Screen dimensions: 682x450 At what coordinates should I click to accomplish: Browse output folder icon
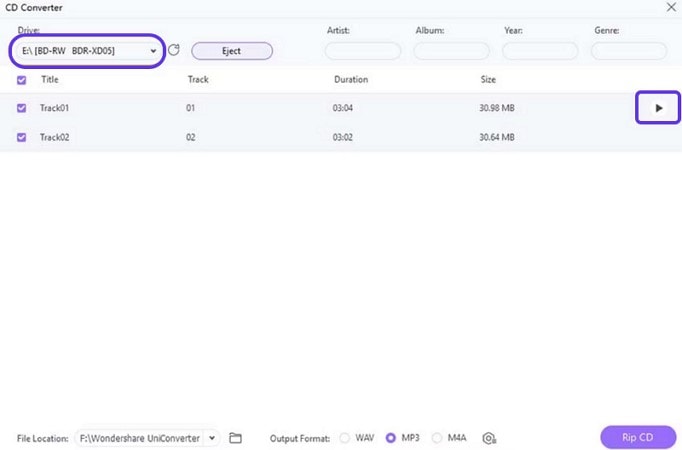click(235, 438)
